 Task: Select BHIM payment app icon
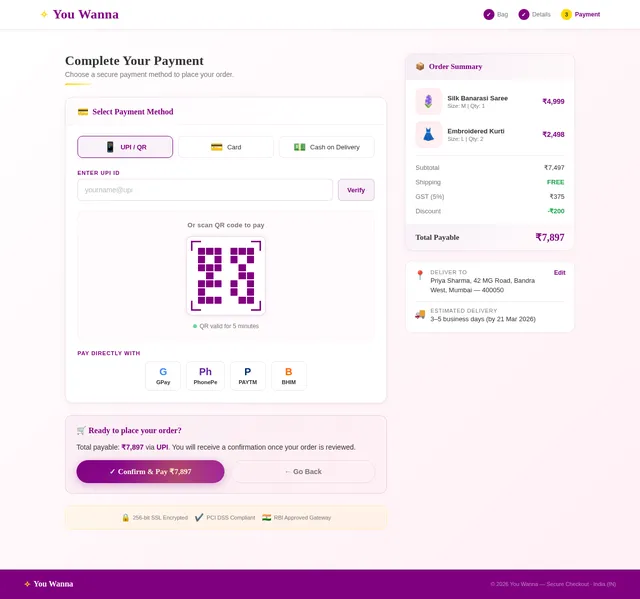[x=289, y=376]
